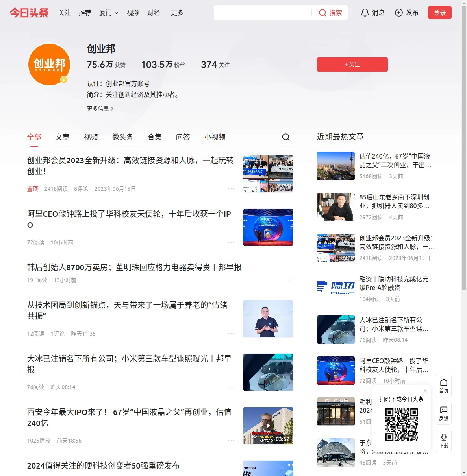This screenshot has height=476, width=467.
Task: Play the 西安今年最大IPO video thumbnail
Action: tap(268, 426)
